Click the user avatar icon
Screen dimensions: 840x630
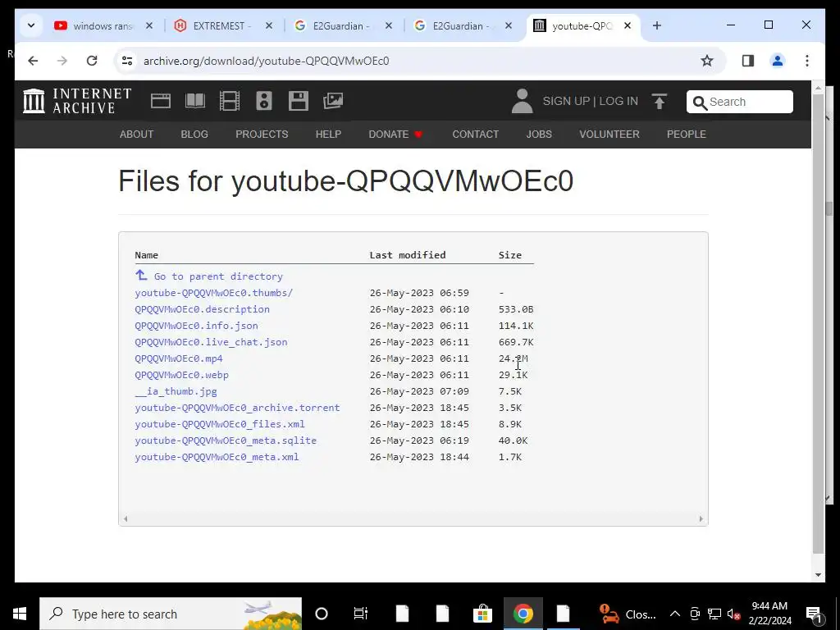[522, 101]
